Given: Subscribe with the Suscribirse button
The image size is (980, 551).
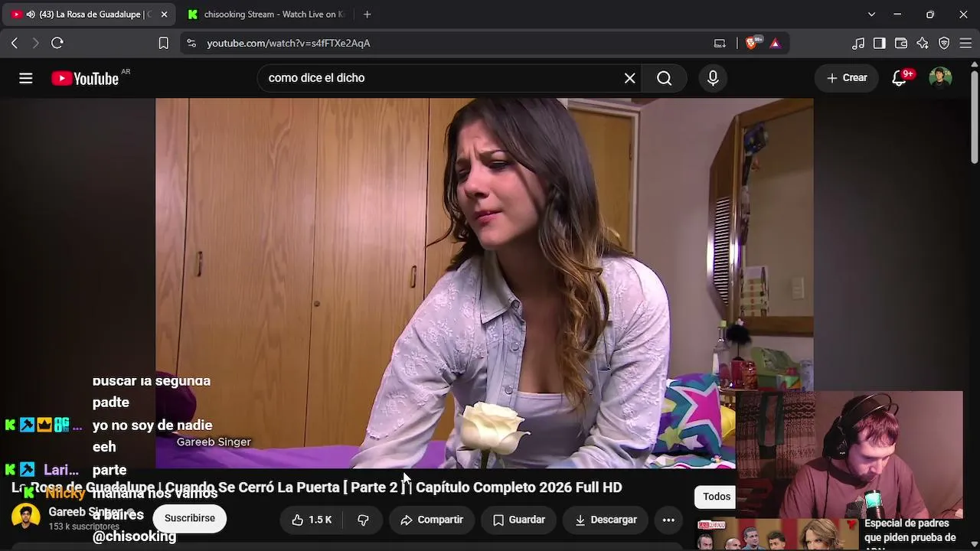Looking at the screenshot, I should (x=190, y=519).
